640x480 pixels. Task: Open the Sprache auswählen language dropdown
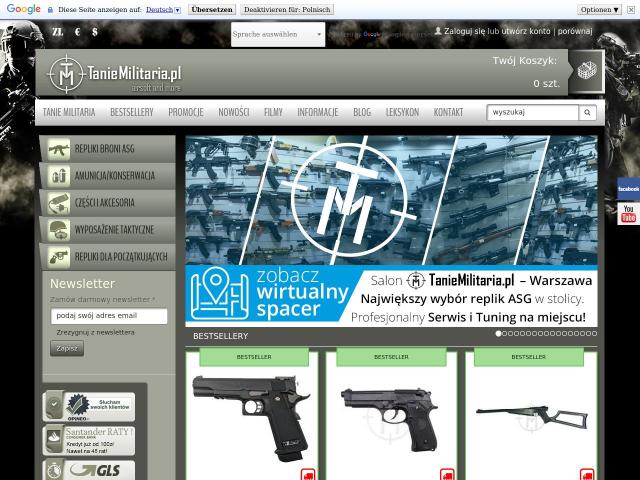tap(278, 34)
